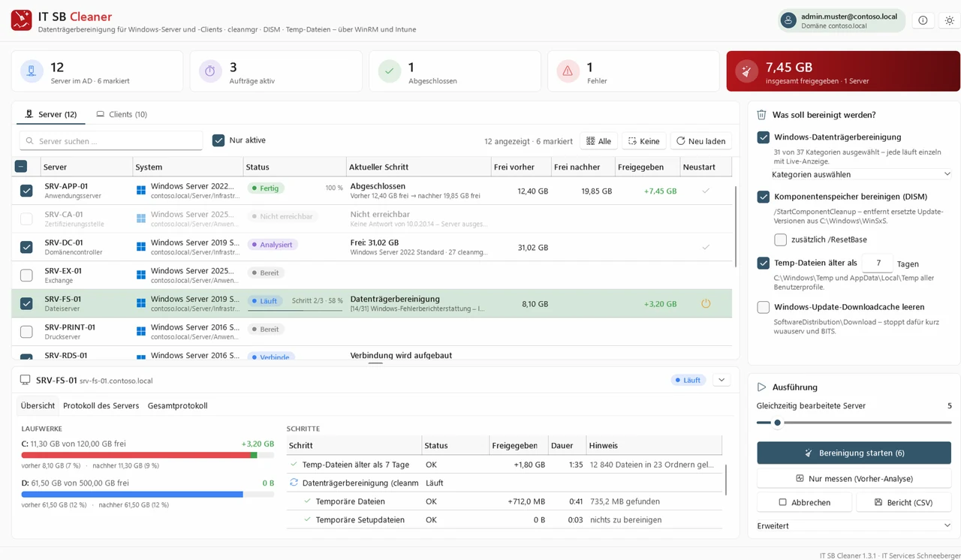
Task: Toggle the 'Nur aktive' checkbox
Action: tap(218, 140)
